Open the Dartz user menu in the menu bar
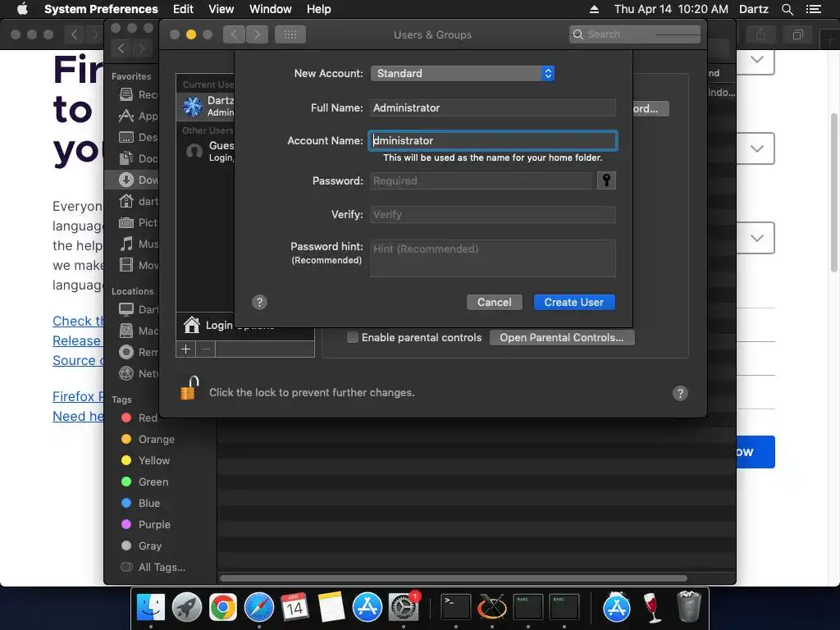The height and width of the screenshot is (630, 840). (x=753, y=9)
